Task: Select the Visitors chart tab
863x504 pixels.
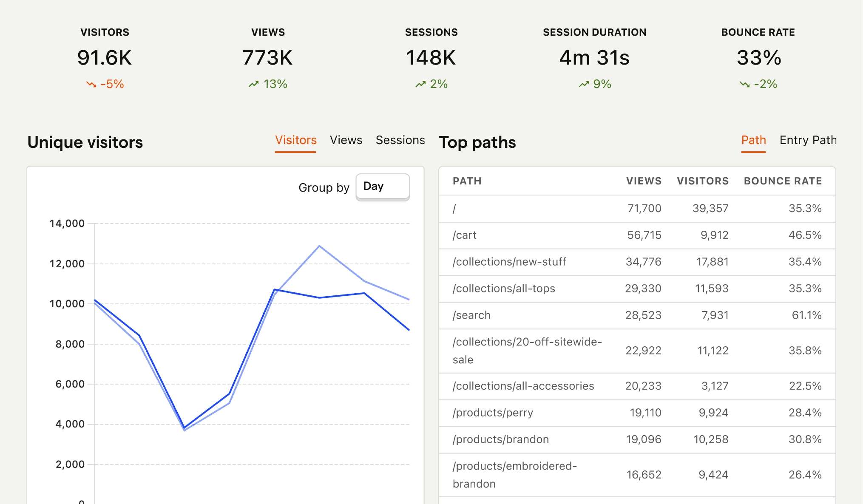Action: pyautogui.click(x=295, y=140)
